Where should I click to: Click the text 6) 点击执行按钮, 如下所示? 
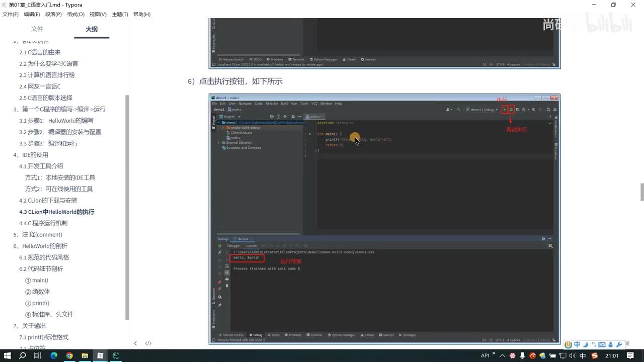click(x=235, y=81)
